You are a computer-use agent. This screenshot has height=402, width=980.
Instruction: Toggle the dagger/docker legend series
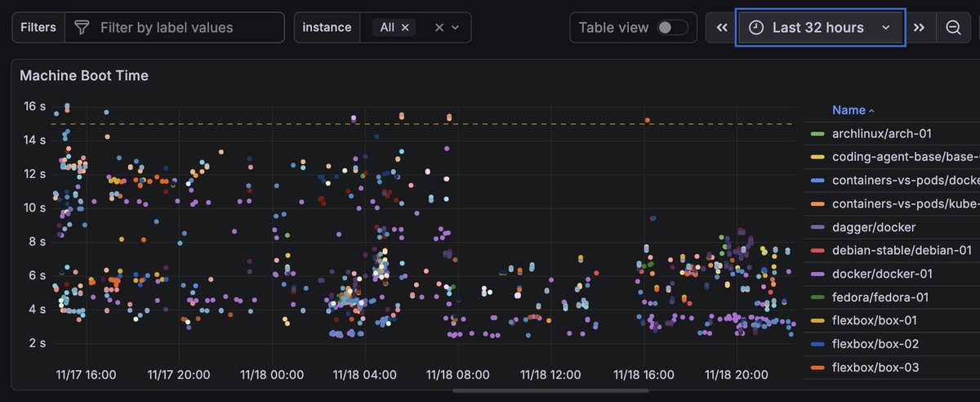[x=874, y=227]
